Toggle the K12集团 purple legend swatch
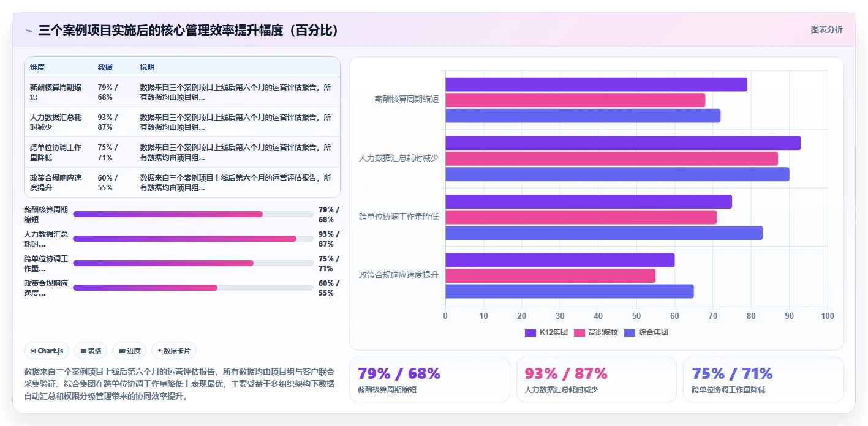 [x=530, y=332]
